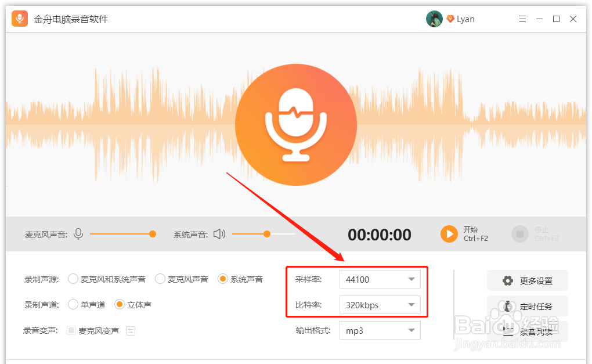Open the voice changer settings icon
The image size is (592, 364).
[x=131, y=331]
